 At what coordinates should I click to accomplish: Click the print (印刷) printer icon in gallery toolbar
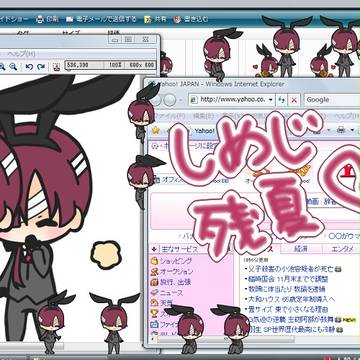(40, 19)
